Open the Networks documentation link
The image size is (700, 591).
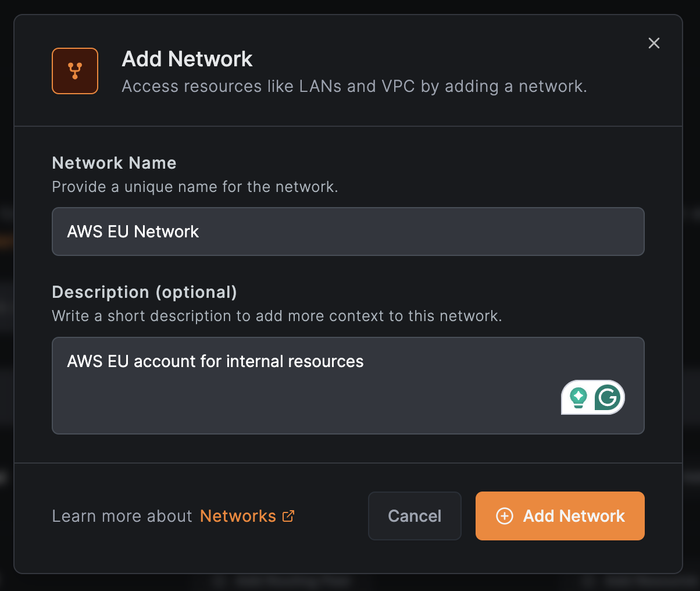point(238,516)
